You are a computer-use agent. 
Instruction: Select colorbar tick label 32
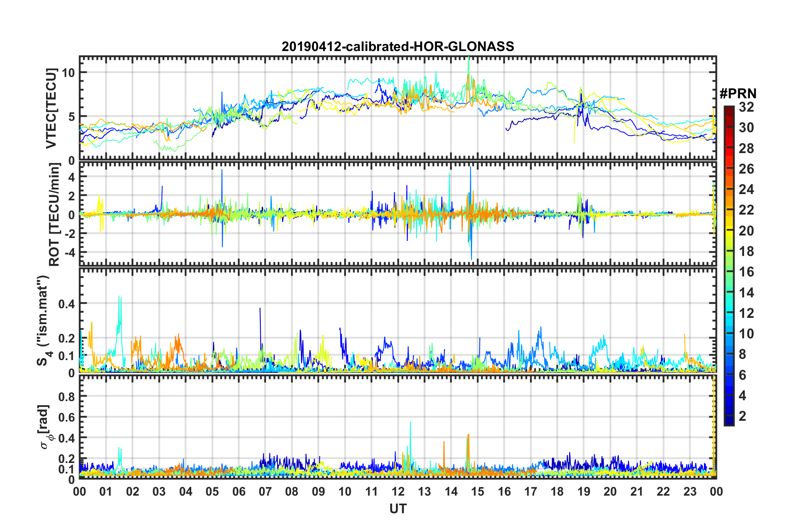746,107
